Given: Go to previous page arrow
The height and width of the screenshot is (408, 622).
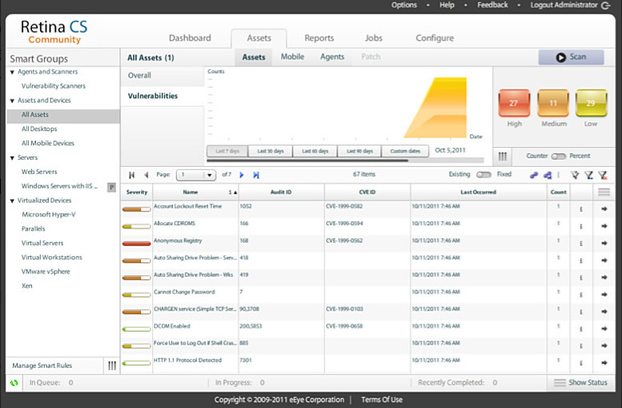Looking at the screenshot, I should click(146, 175).
